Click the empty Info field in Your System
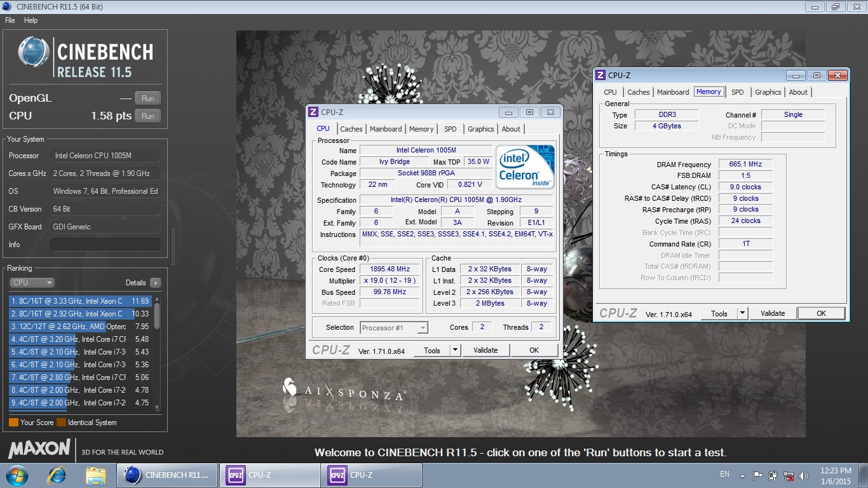This screenshot has width=868, height=488. click(x=105, y=245)
